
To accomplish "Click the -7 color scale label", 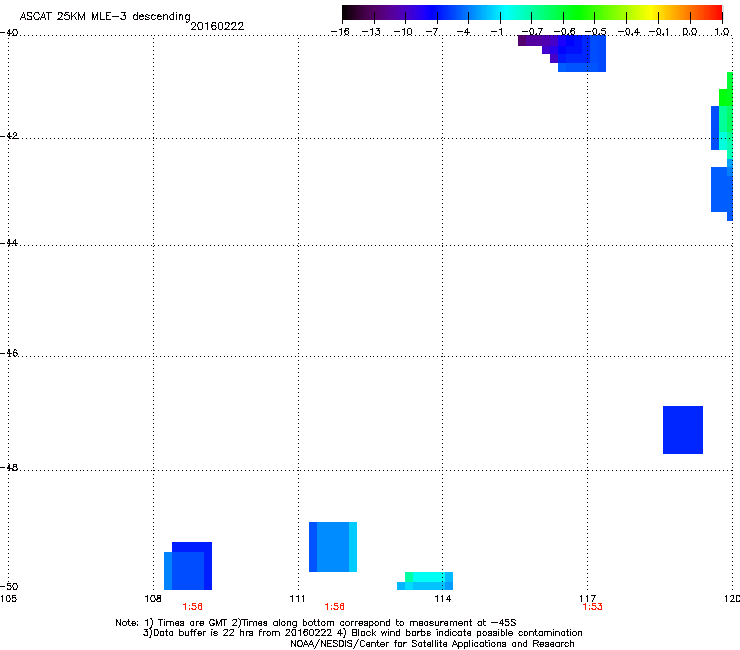I will pyautogui.click(x=432, y=32).
